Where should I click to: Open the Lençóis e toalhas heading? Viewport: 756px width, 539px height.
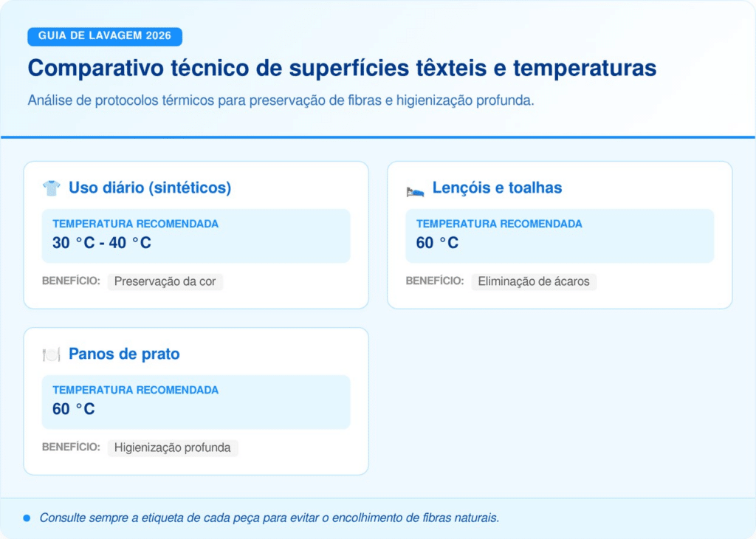click(x=497, y=188)
